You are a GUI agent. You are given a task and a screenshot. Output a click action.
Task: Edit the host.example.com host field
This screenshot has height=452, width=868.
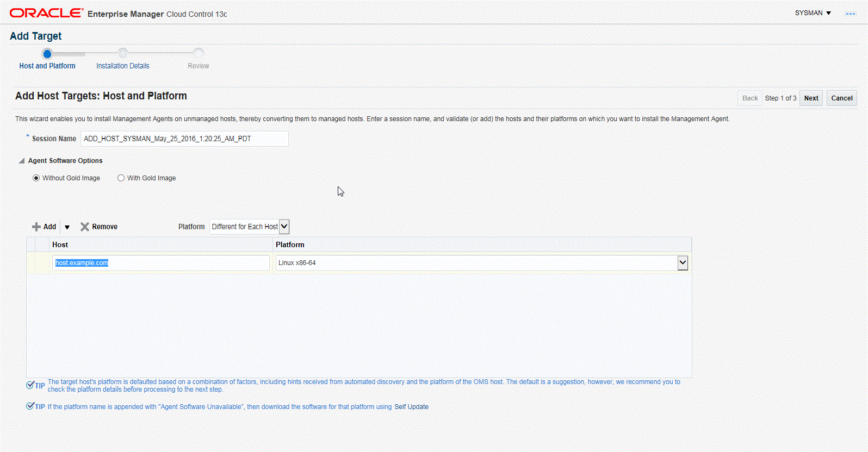tap(161, 263)
